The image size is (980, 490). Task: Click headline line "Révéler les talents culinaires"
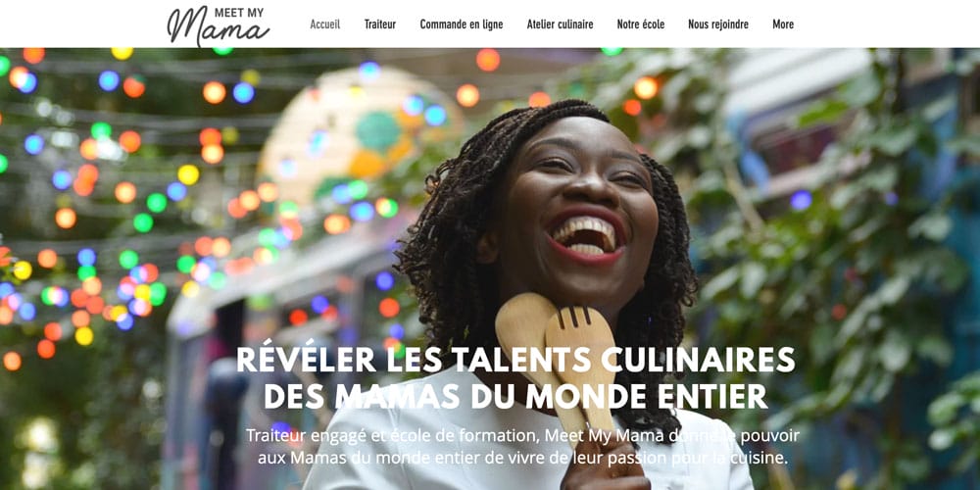[515, 360]
